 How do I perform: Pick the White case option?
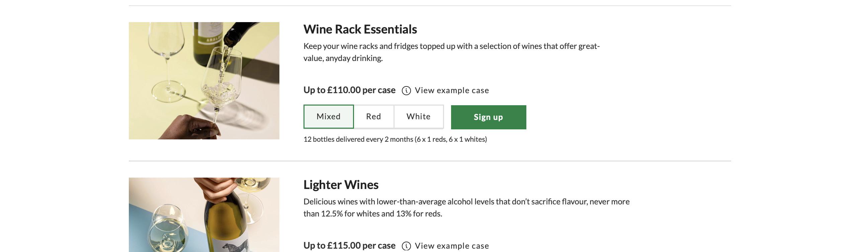tap(418, 117)
